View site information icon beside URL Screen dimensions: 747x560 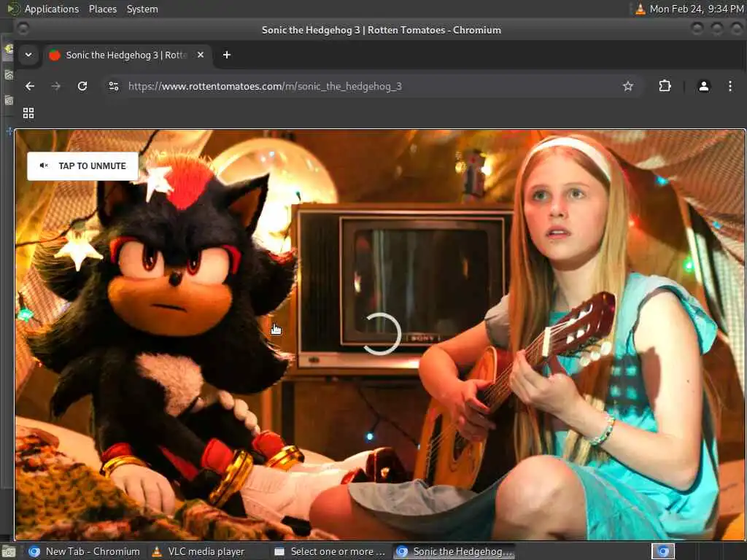point(114,86)
